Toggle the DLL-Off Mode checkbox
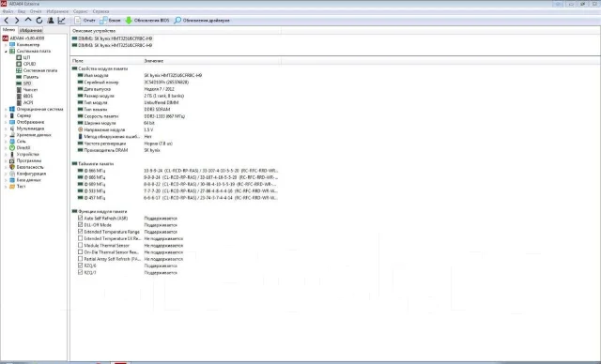Viewport: 601px width, 364px height. click(x=80, y=224)
